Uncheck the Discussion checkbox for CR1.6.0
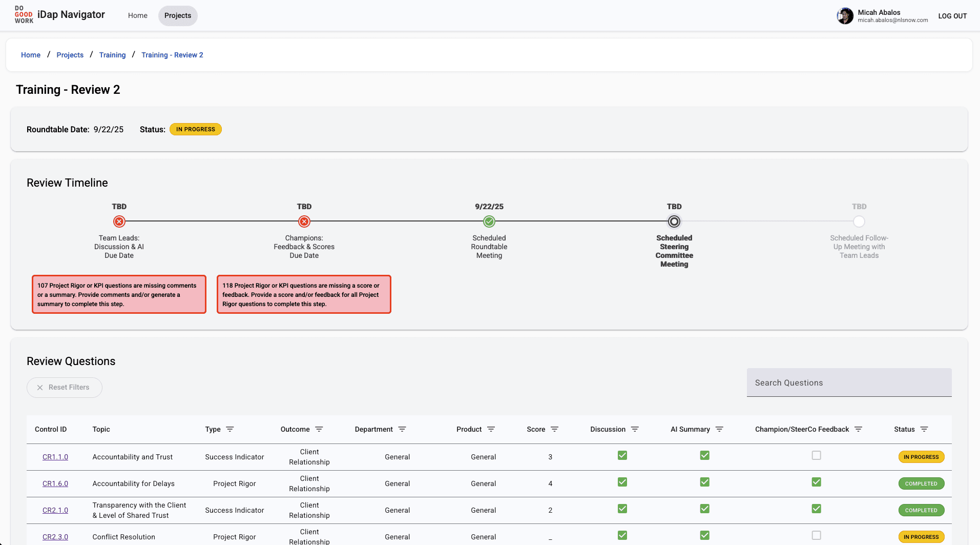This screenshot has width=980, height=545. pos(622,482)
